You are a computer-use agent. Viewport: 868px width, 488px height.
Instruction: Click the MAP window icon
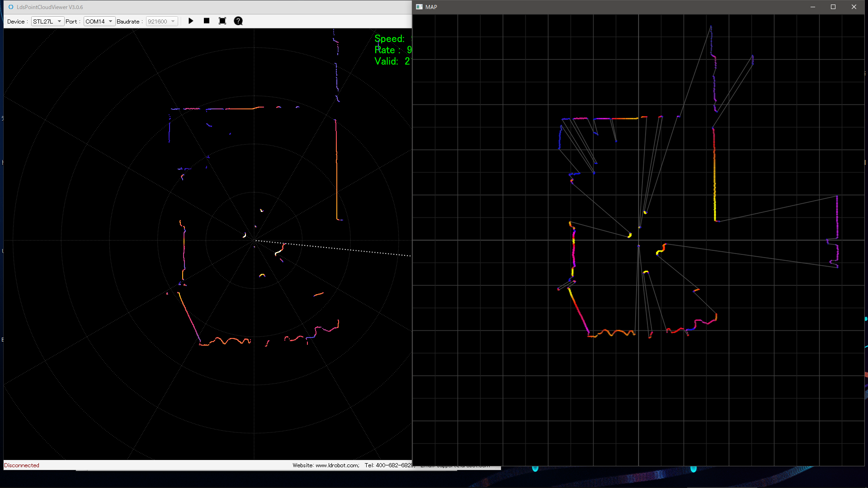point(419,7)
